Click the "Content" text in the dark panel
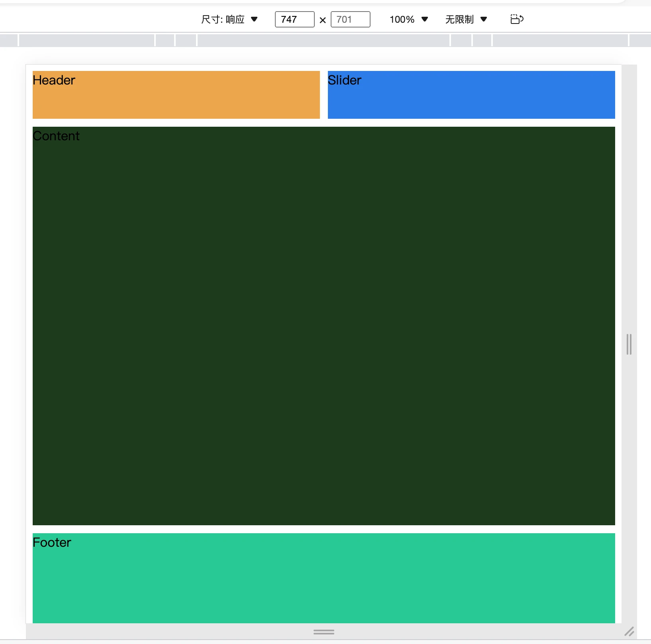 point(56,136)
